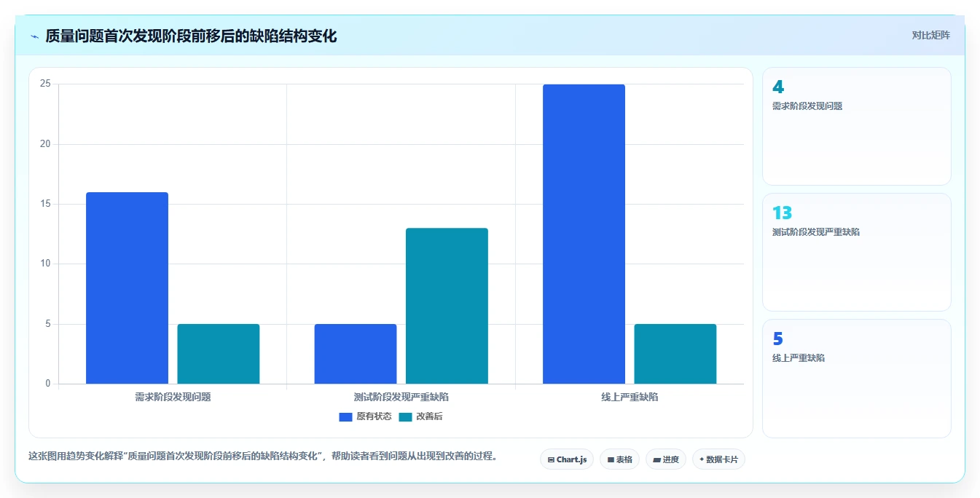Click the 线上严重缺陷 改善后 bar
980x498 pixels.
pos(675,354)
